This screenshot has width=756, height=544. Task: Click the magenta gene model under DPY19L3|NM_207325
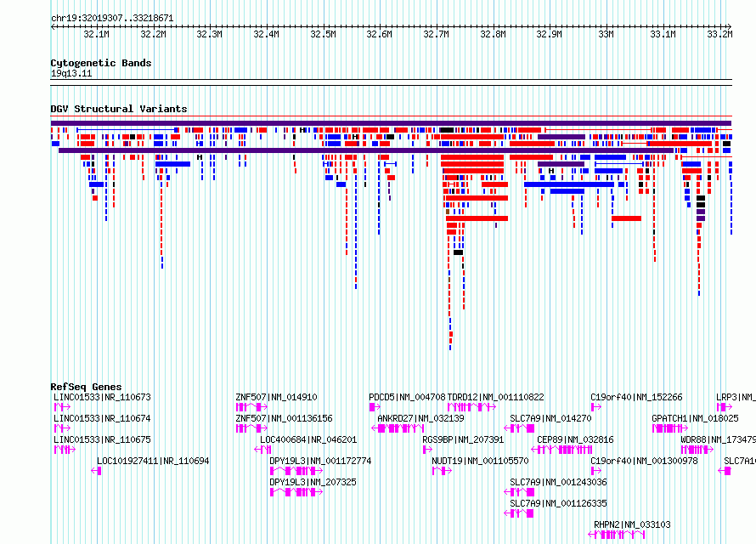296,492
